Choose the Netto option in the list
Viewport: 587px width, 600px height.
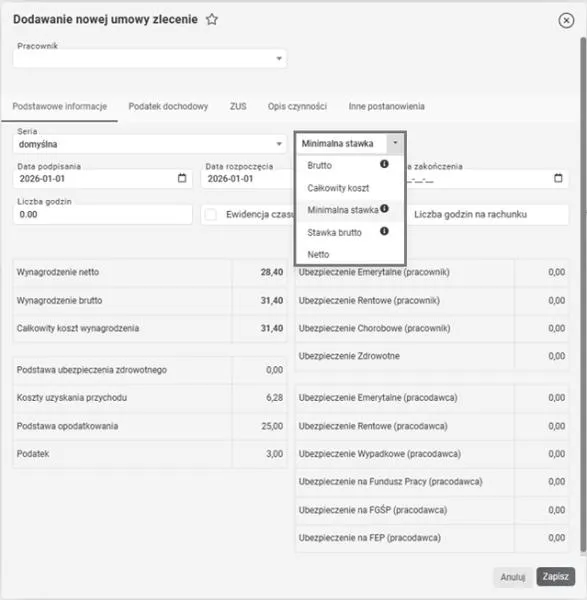click(318, 254)
